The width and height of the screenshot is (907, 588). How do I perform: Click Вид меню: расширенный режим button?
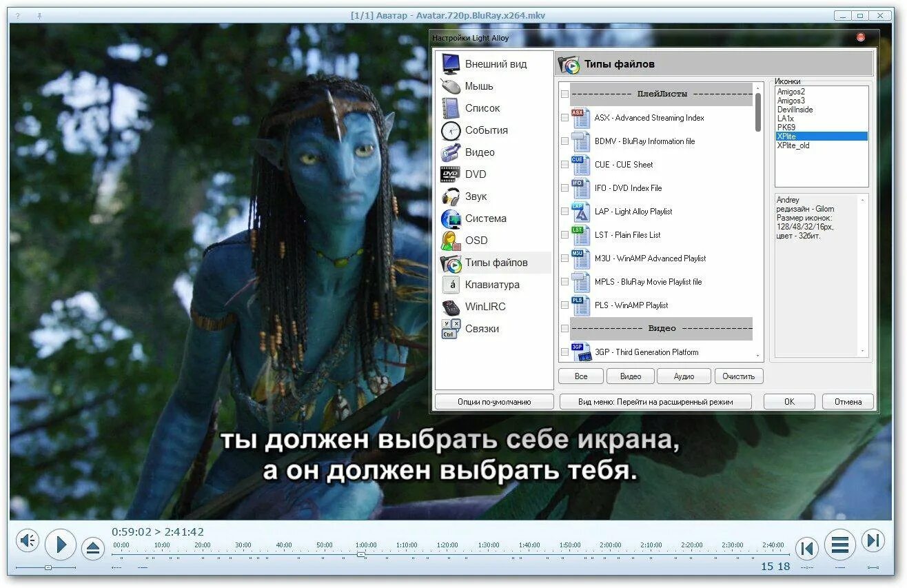(655, 401)
